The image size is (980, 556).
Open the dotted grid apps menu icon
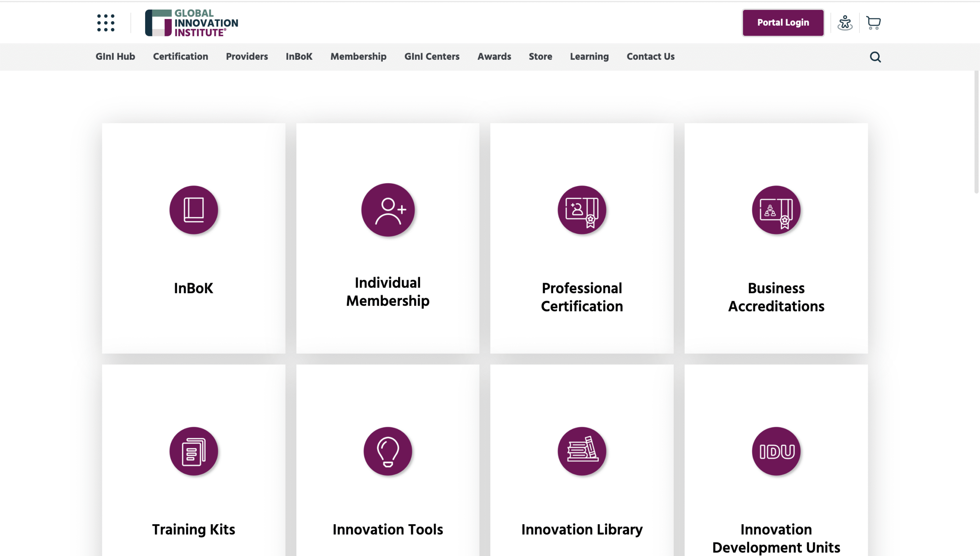coord(106,23)
